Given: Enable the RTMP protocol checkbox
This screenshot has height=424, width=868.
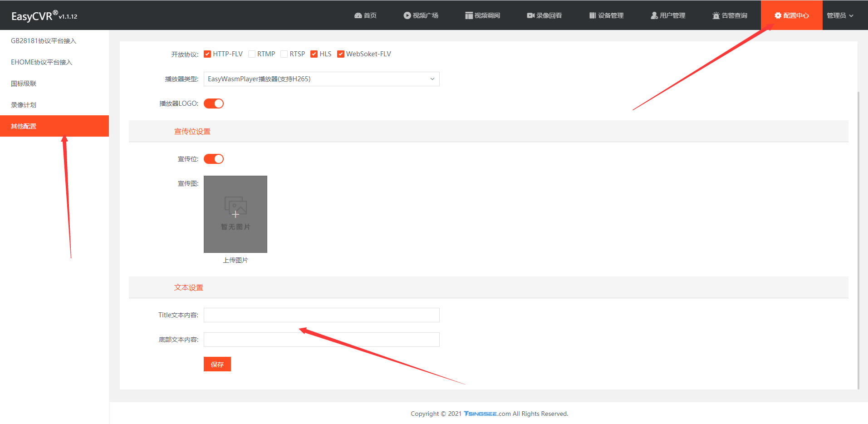Looking at the screenshot, I should pyautogui.click(x=252, y=54).
